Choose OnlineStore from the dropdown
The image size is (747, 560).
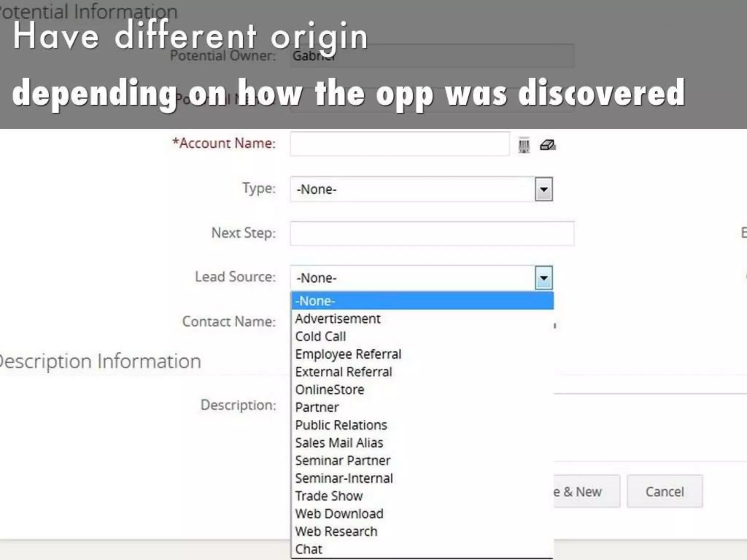pyautogui.click(x=330, y=389)
